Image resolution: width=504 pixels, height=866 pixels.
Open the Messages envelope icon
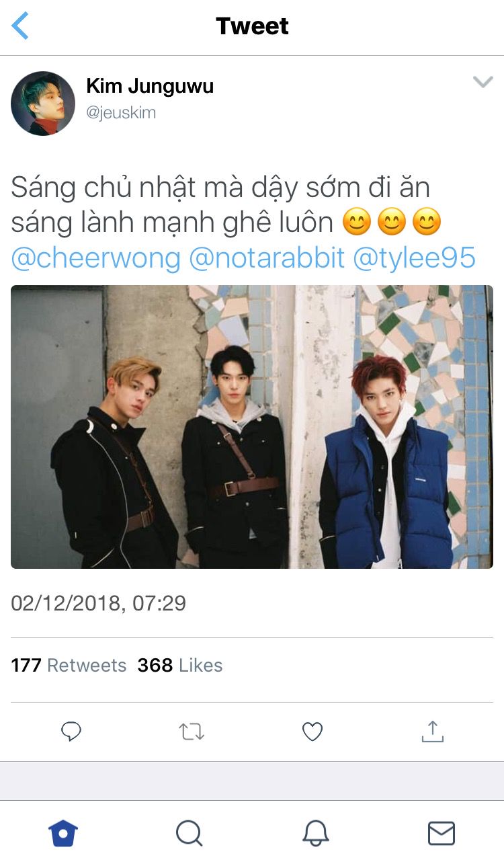(442, 834)
